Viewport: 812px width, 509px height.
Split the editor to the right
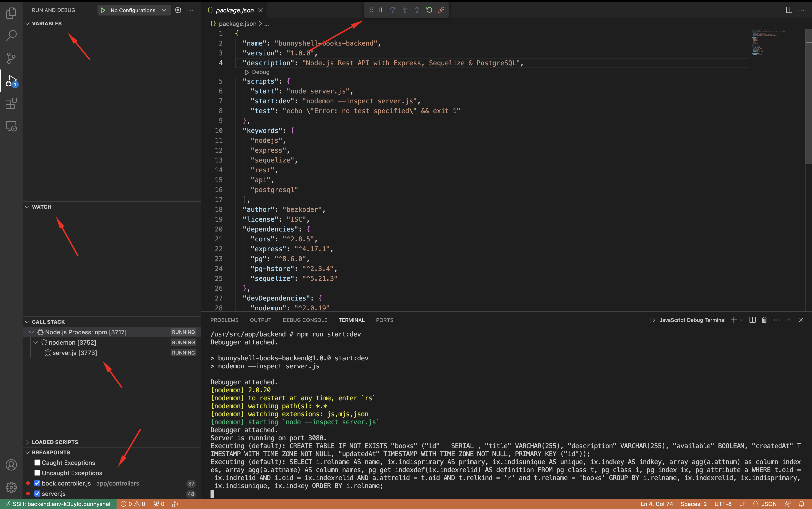point(789,10)
